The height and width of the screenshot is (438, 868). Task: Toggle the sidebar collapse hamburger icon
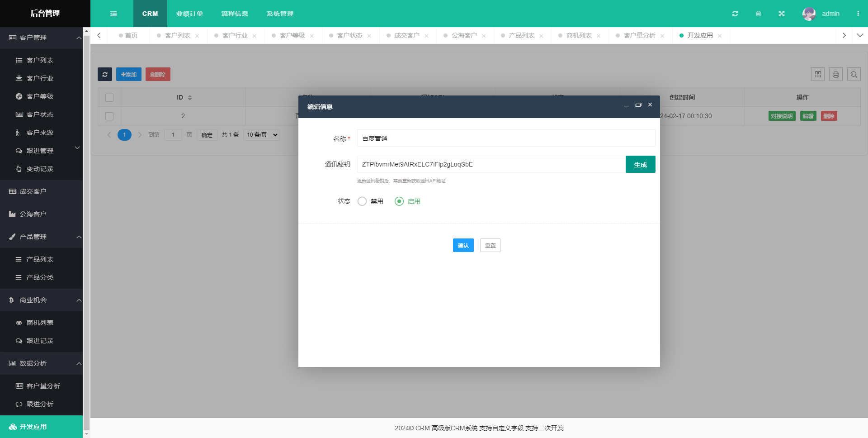coord(113,14)
